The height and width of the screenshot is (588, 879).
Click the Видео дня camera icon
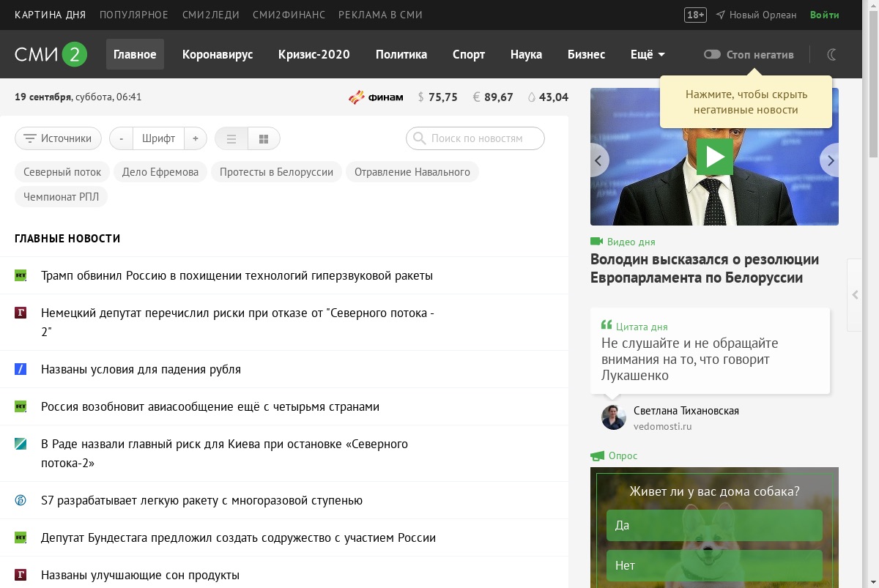pos(596,242)
